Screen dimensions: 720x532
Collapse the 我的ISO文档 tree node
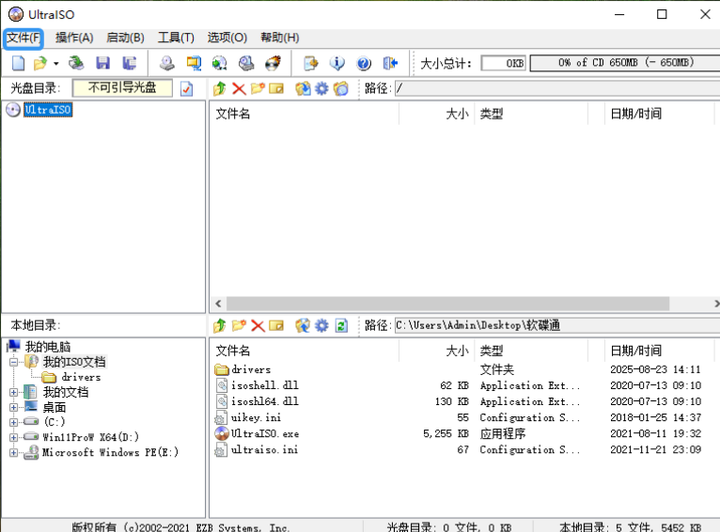tap(13, 362)
